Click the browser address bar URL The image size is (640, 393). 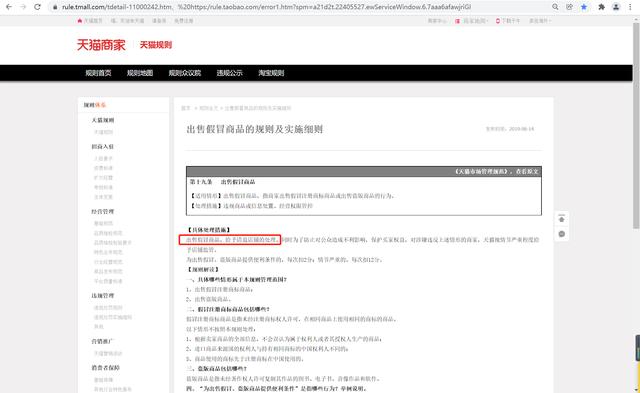267,7
